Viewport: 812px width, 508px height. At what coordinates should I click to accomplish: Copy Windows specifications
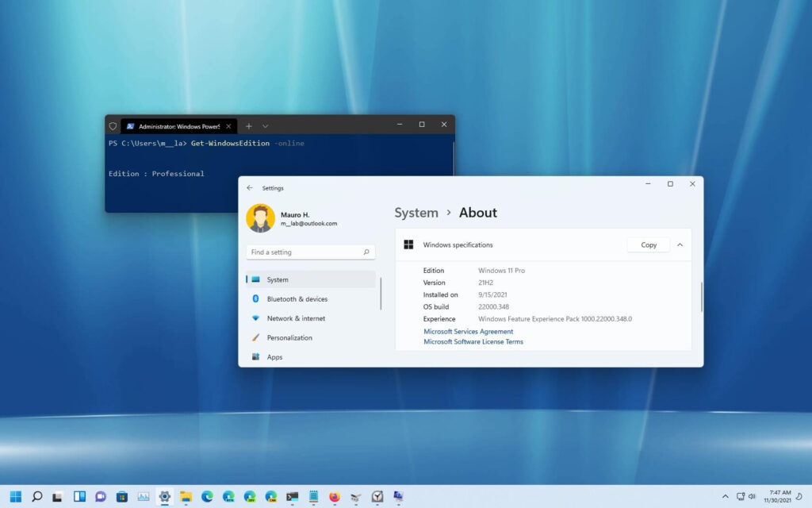click(649, 244)
